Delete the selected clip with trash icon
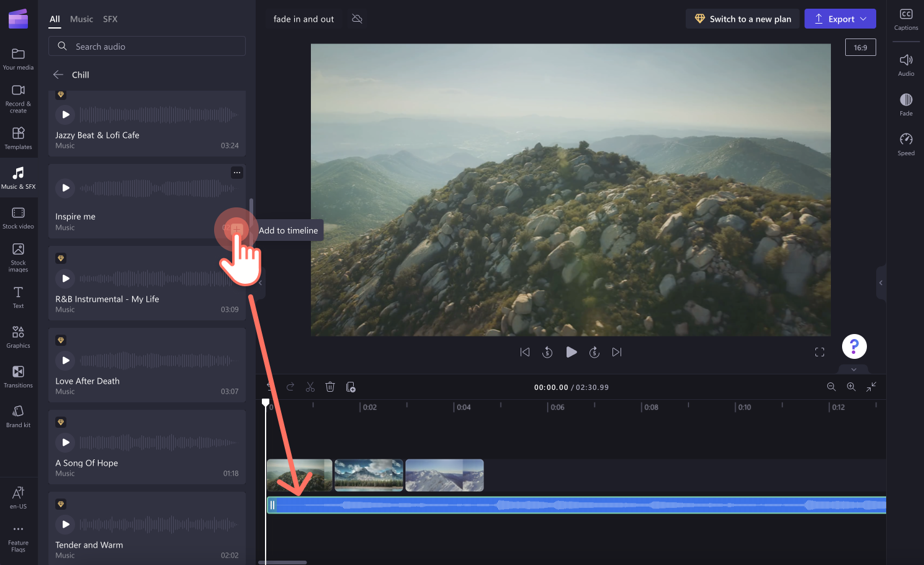This screenshot has width=924, height=565. pos(330,387)
